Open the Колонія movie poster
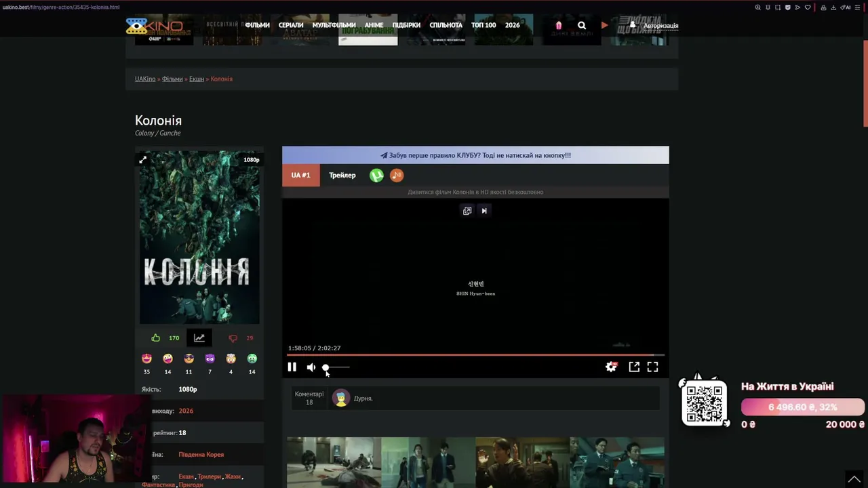 (199, 237)
